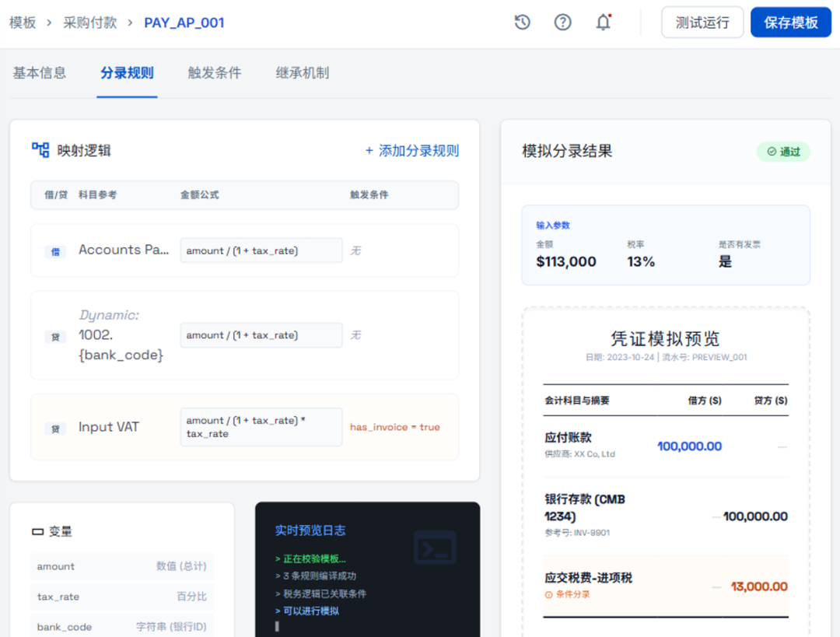Image resolution: width=840 pixels, height=637 pixels.
Task: Select the bank_code variable row
Action: point(121,626)
